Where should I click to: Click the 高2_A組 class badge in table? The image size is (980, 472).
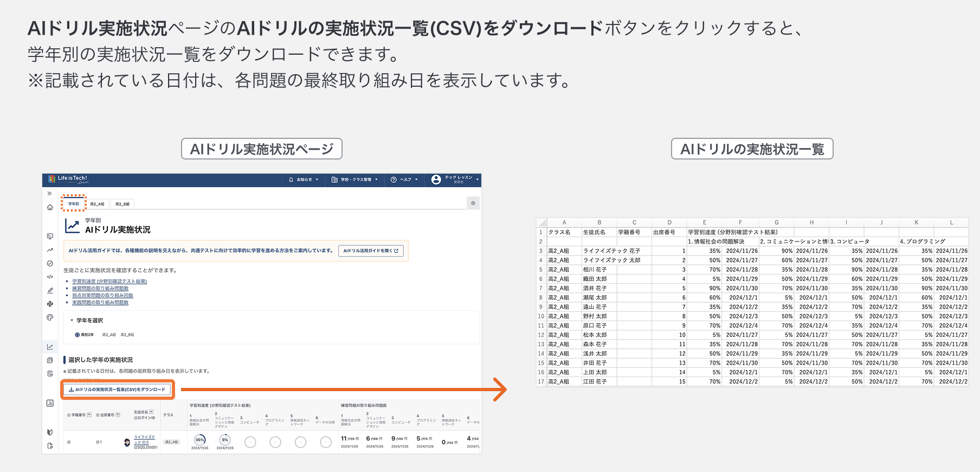tap(172, 442)
